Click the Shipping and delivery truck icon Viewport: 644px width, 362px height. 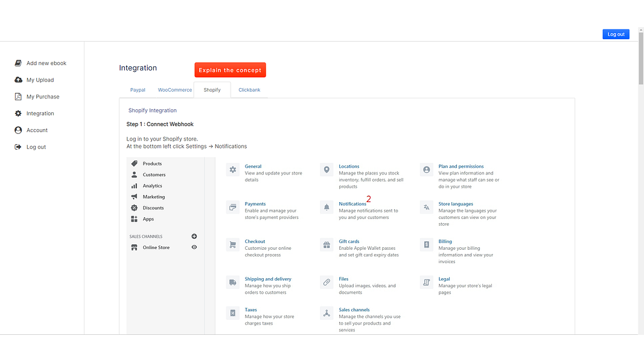pyautogui.click(x=233, y=282)
